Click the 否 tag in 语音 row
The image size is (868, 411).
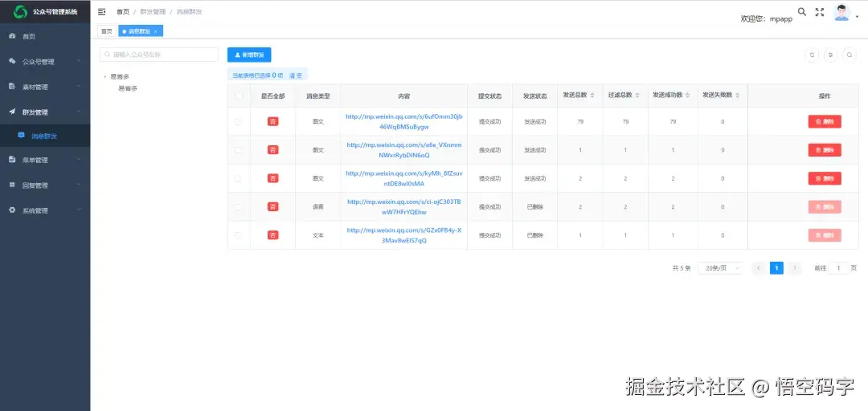[273, 207]
